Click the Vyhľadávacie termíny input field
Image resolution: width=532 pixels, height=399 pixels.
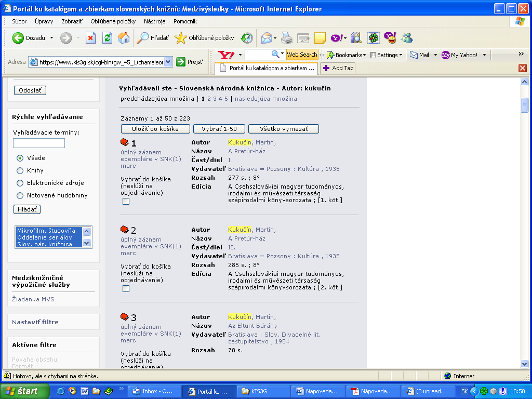39,143
